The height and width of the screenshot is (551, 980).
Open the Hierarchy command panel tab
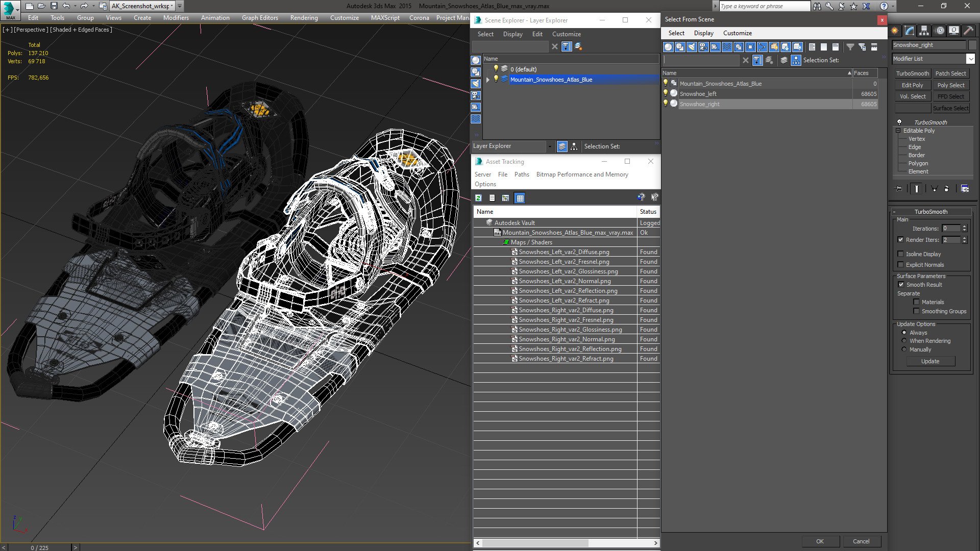[924, 31]
